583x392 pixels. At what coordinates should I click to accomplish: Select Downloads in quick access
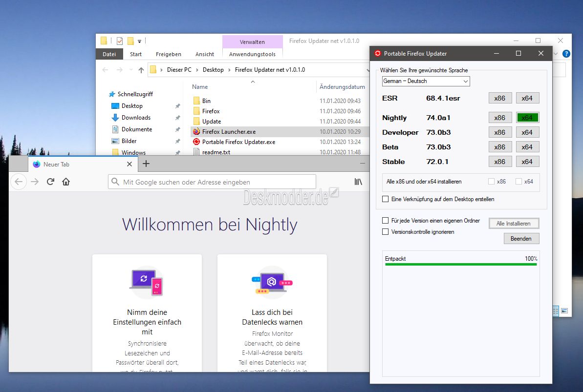(x=136, y=118)
